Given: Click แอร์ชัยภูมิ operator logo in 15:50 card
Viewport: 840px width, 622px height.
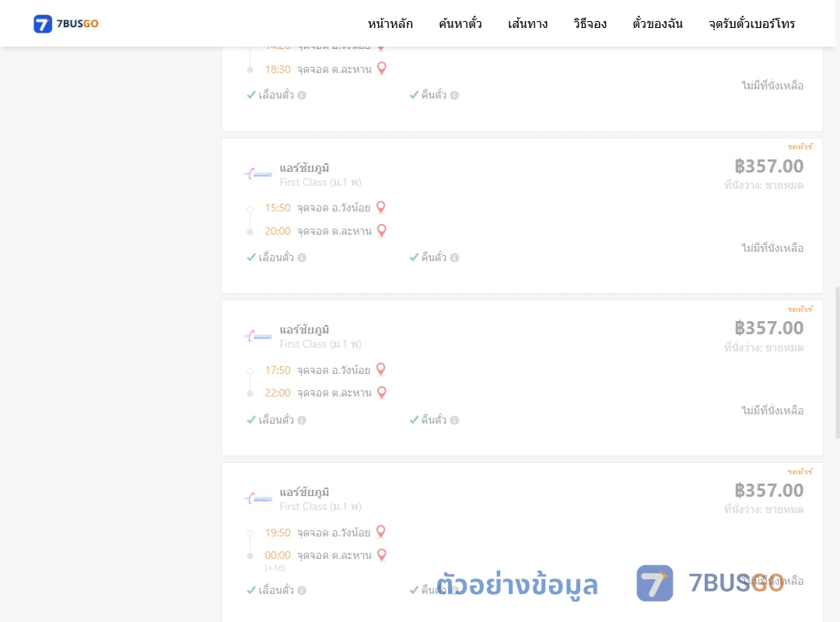Looking at the screenshot, I should pos(258,174).
